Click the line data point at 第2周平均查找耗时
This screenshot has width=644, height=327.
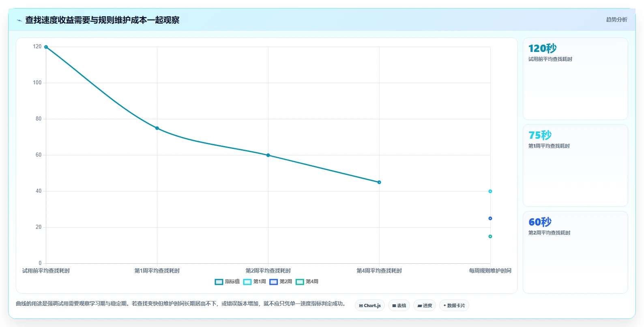[268, 155]
